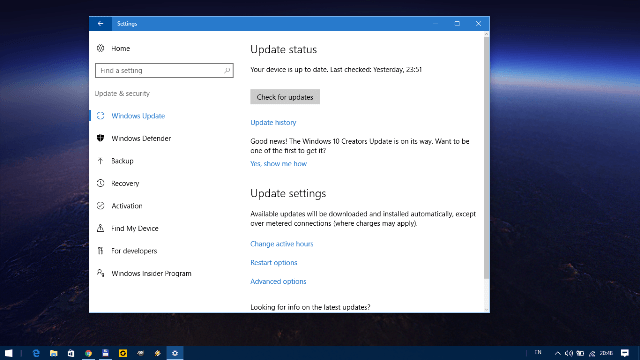Select Windows Update in sidebar
This screenshot has width=640, height=360.
click(138, 116)
